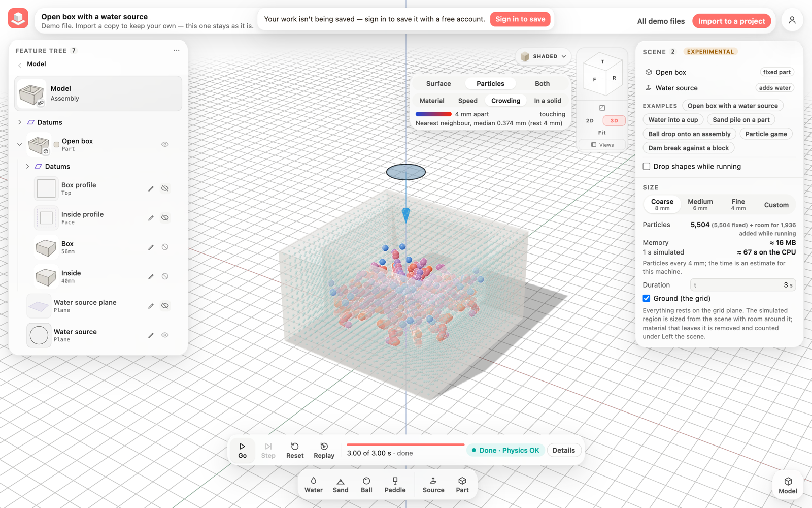Open the Model button at bottom right
This screenshot has width=812, height=508.
[x=788, y=485]
